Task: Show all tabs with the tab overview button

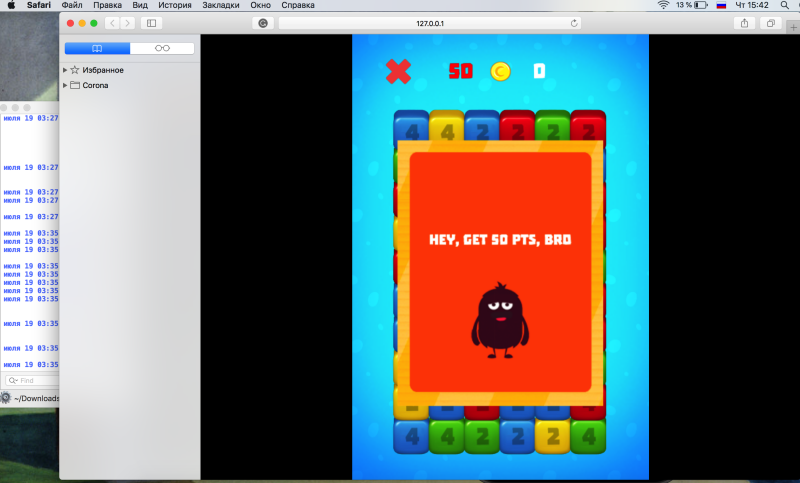Action: (x=770, y=23)
